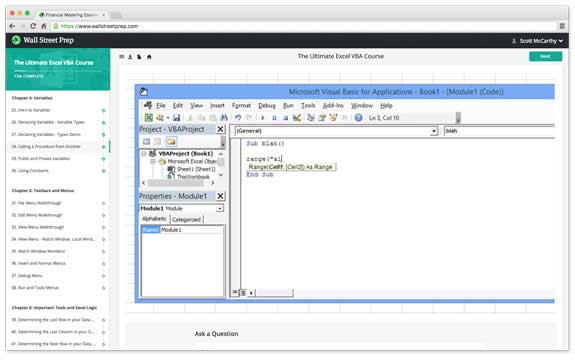Open the (General) object dropdown
Image resolution: width=575 pixels, height=362 pixels.
[434, 131]
